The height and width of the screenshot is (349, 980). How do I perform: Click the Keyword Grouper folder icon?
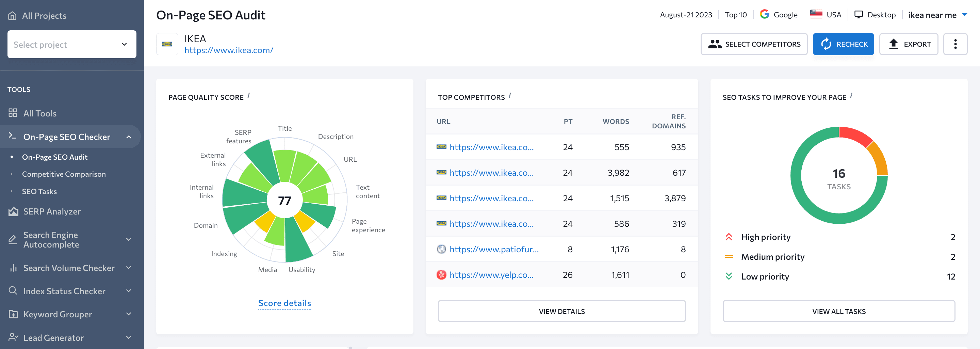coord(13,314)
